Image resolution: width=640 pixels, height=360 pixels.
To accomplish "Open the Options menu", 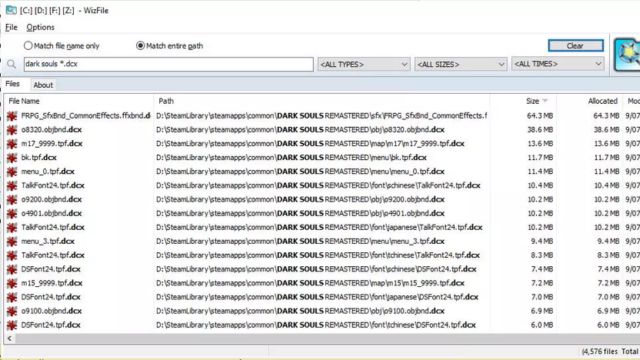I will pos(40,27).
